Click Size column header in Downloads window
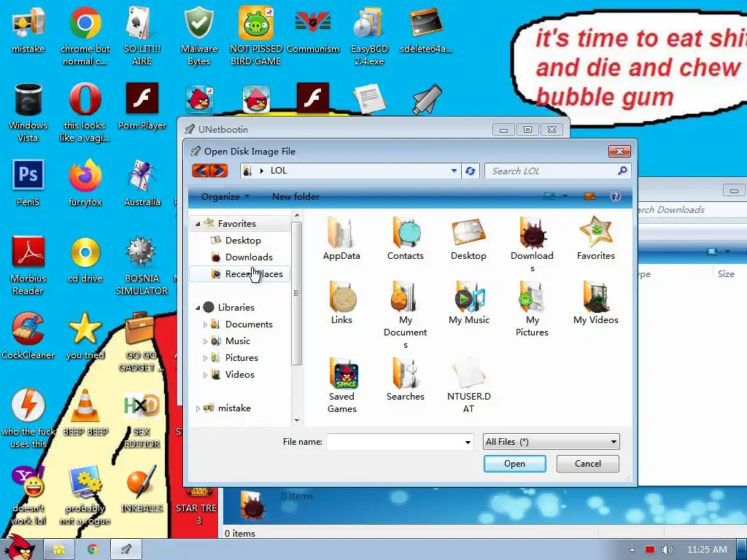The image size is (747, 560). (726, 274)
